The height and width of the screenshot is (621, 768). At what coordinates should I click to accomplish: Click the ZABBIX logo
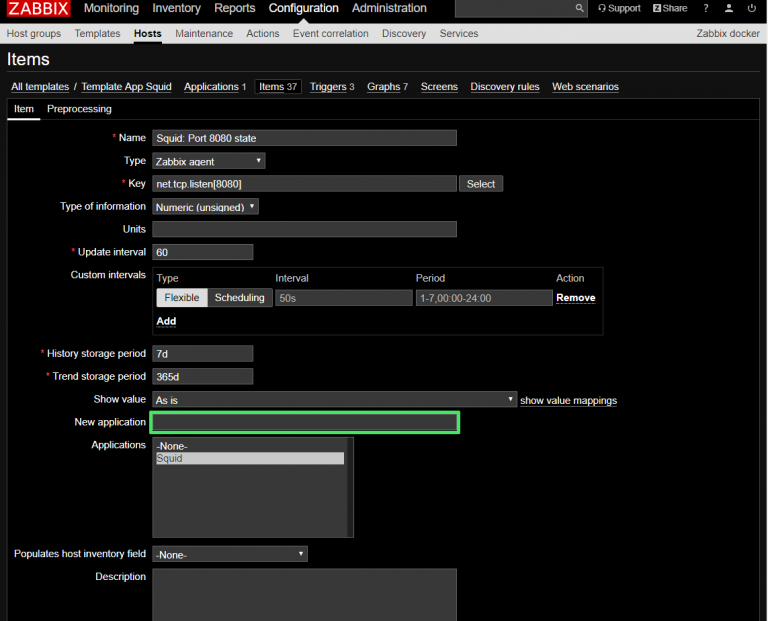point(38,8)
